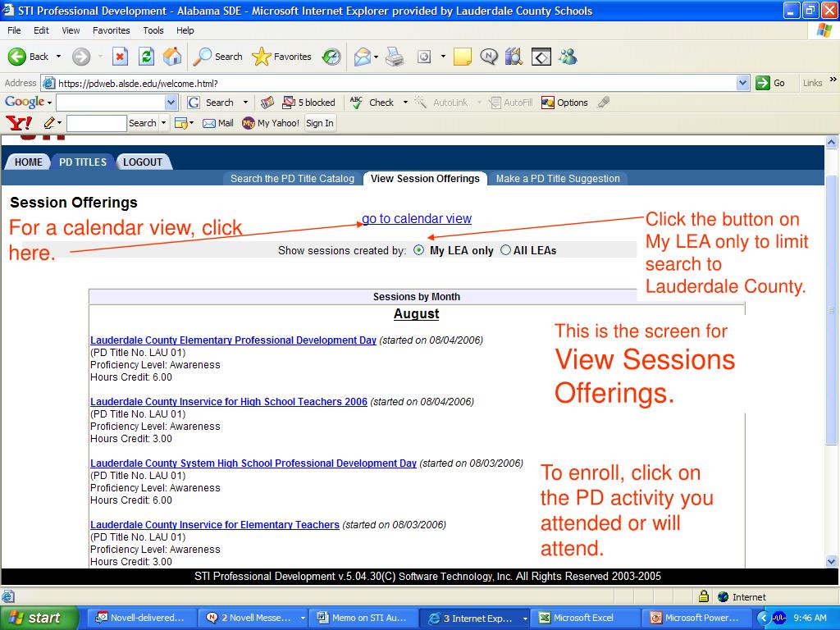The width and height of the screenshot is (840, 630).
Task: Open Lauderdale County Inservice for Elementary Teachers link
Action: (215, 525)
